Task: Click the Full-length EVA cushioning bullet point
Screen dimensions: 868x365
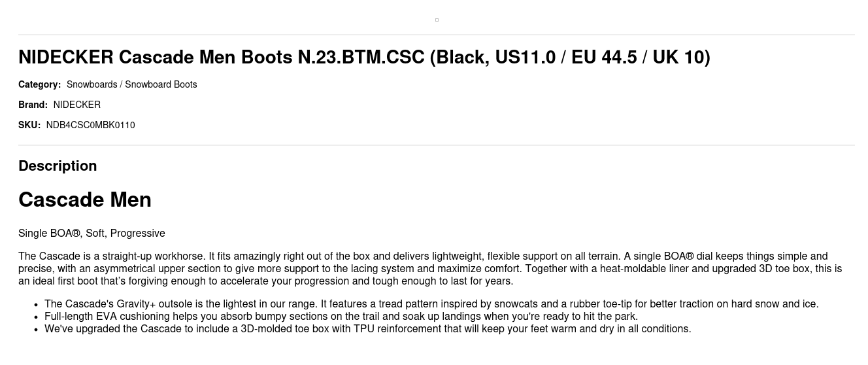Action: [341, 317]
